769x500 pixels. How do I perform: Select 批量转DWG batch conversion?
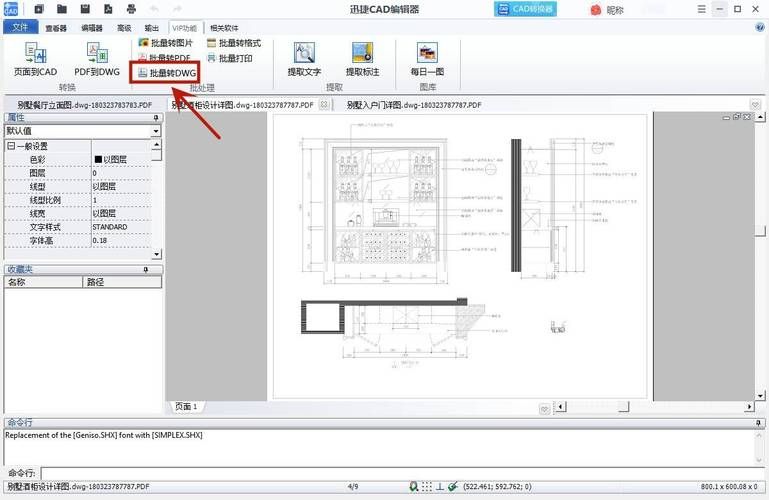(166, 73)
